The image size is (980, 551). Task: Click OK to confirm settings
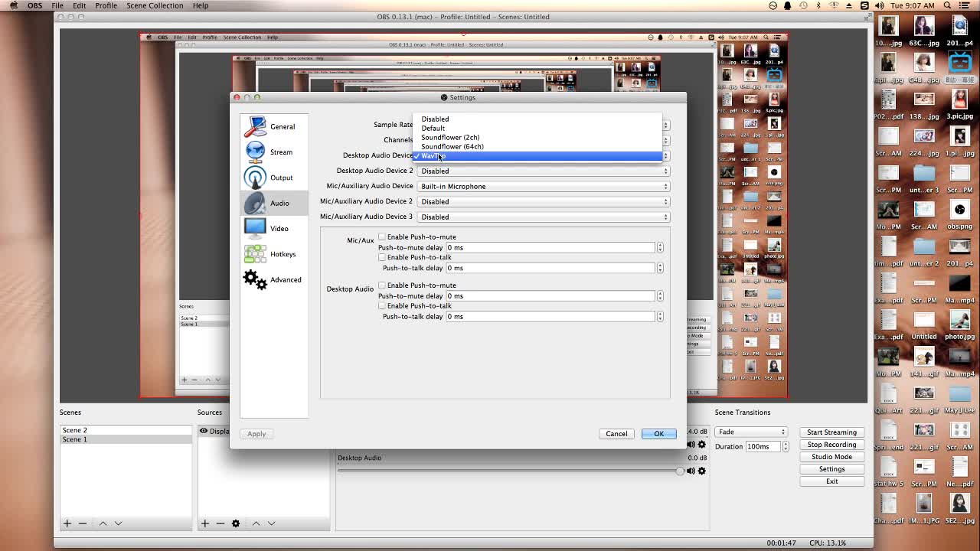click(x=658, y=434)
